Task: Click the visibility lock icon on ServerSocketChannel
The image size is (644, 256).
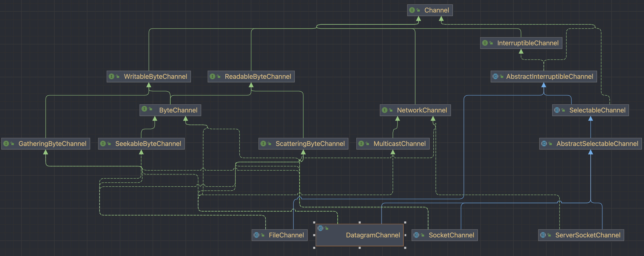Action: (x=549, y=235)
